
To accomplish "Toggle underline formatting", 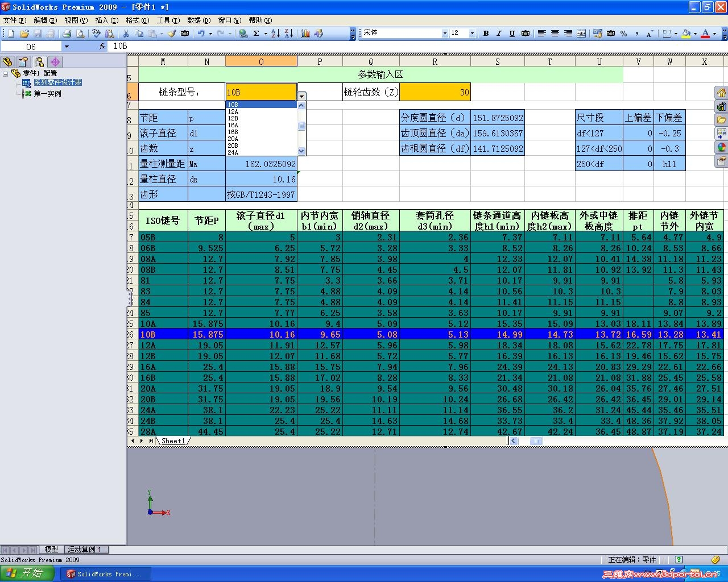I will (512, 34).
